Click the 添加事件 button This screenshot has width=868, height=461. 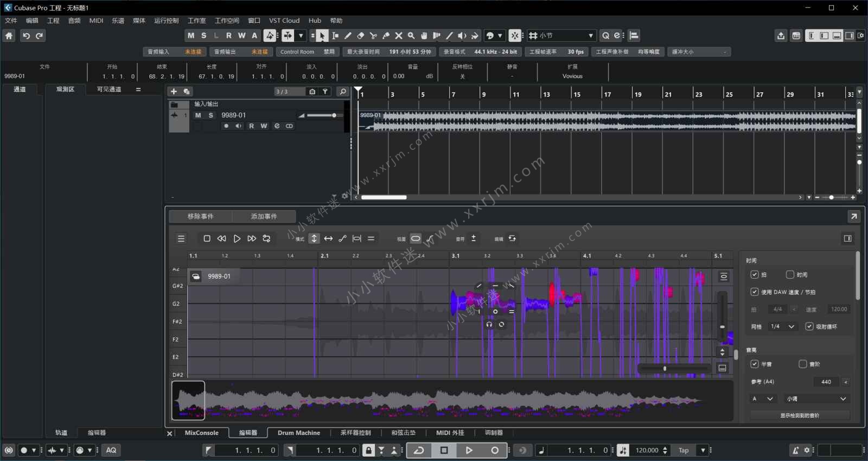pos(264,216)
